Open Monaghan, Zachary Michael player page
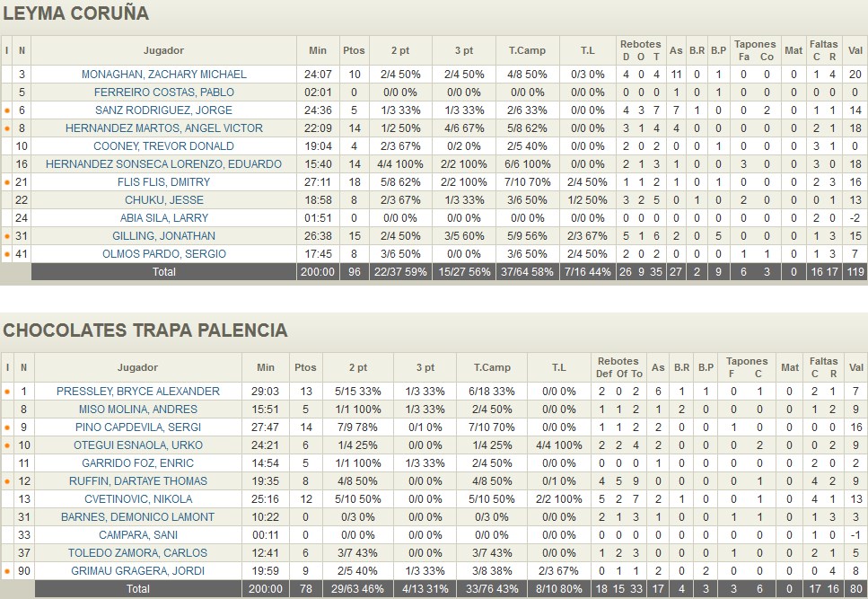 [x=163, y=75]
